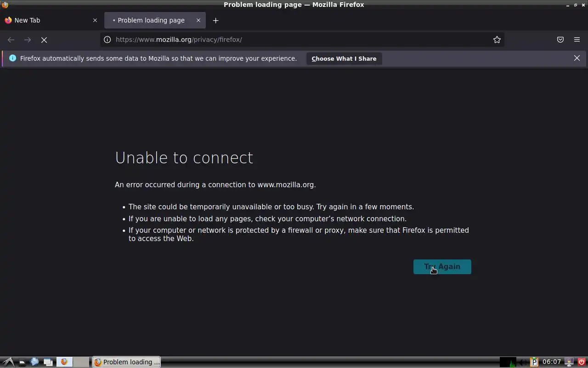Click the 'temporarily unavailable or too busy' bullet
Image resolution: width=588 pixels, height=368 pixels.
coord(271,207)
